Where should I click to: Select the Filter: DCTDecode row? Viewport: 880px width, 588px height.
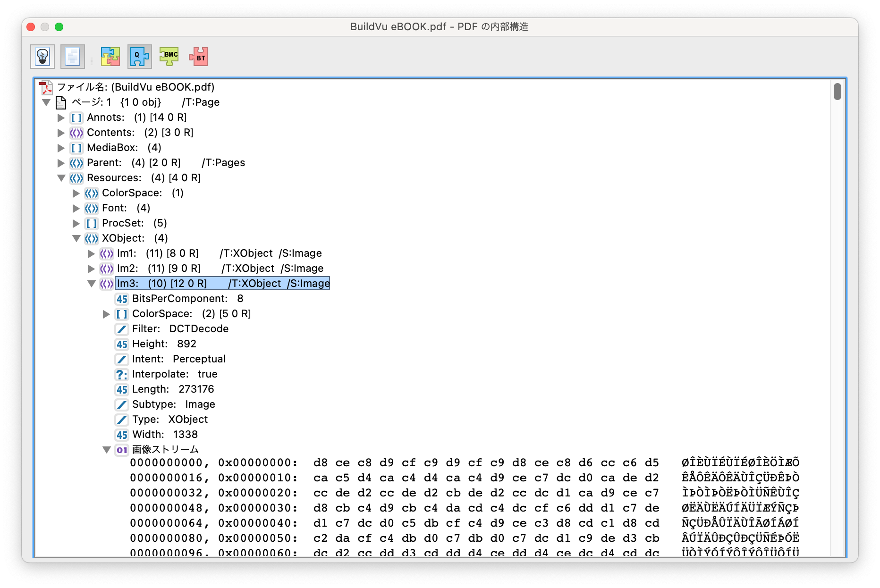[180, 329]
